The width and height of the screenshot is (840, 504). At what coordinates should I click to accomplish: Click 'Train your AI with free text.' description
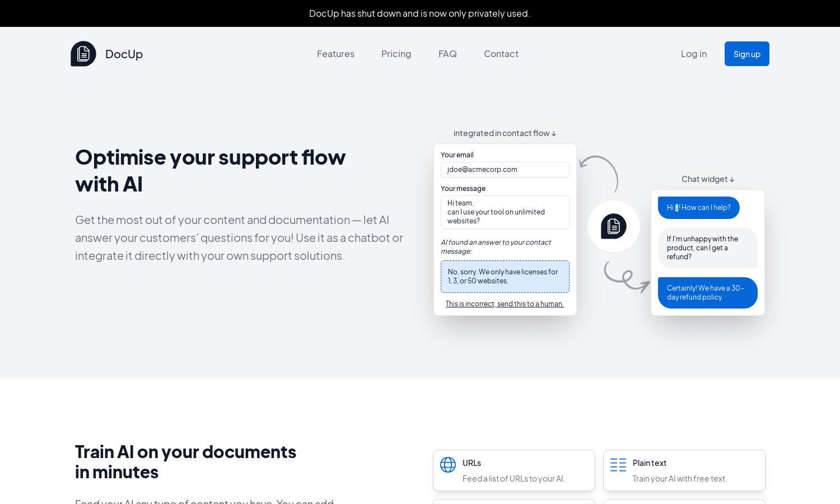(680, 479)
